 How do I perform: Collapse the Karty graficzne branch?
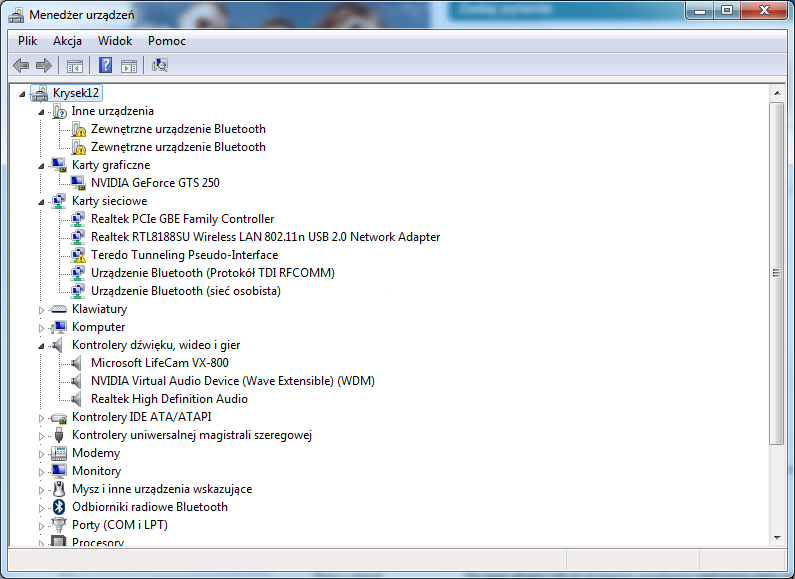coord(41,166)
